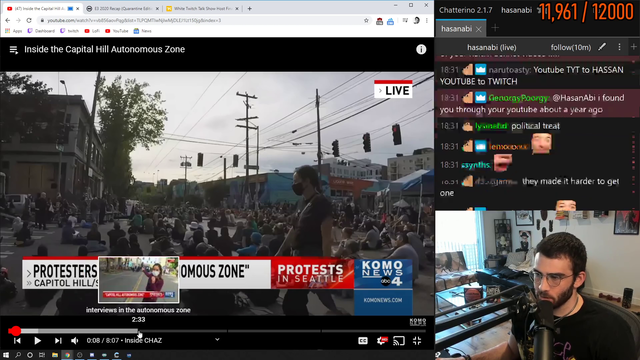
Task: Open video info card icon
Action: pyautogui.click(x=421, y=49)
